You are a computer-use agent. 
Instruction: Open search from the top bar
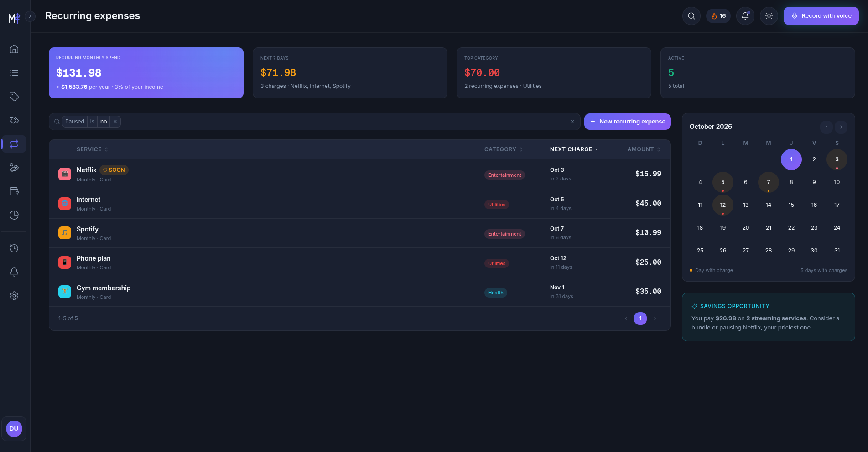(691, 16)
